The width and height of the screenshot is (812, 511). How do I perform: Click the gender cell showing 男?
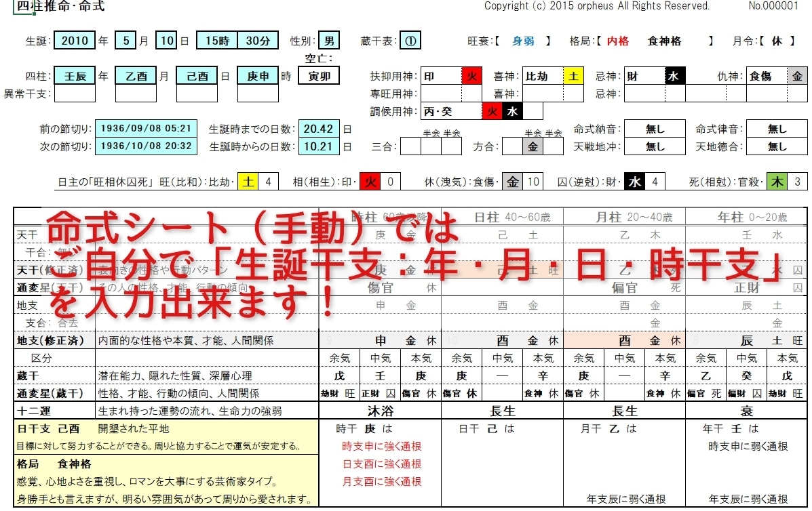pyautogui.click(x=329, y=41)
